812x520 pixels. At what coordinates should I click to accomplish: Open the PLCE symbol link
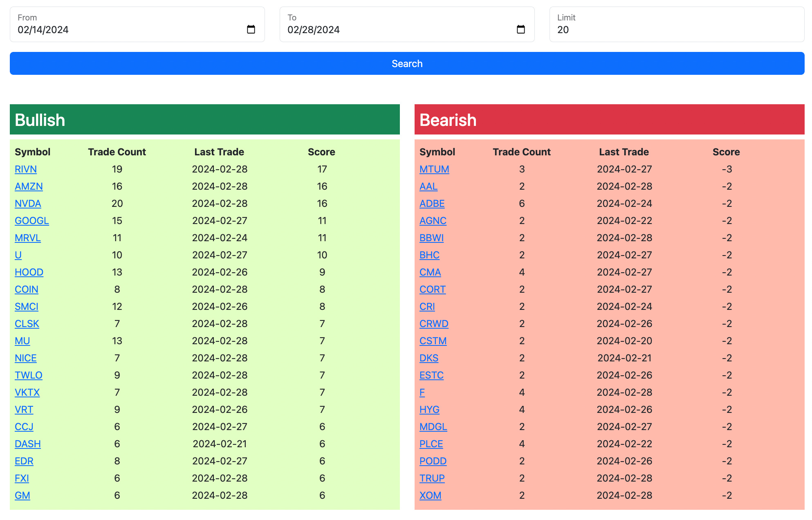coord(431,444)
